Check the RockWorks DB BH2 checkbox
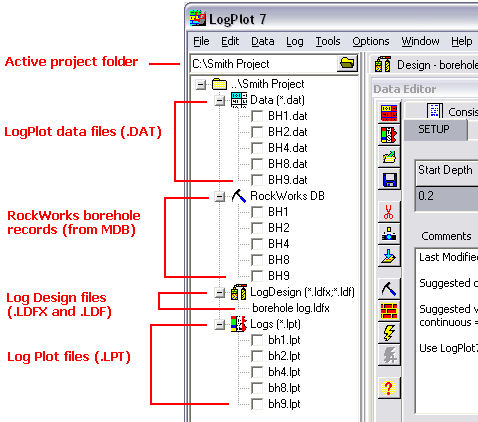Image resolution: width=478 pixels, height=422 pixels. pos(257,228)
